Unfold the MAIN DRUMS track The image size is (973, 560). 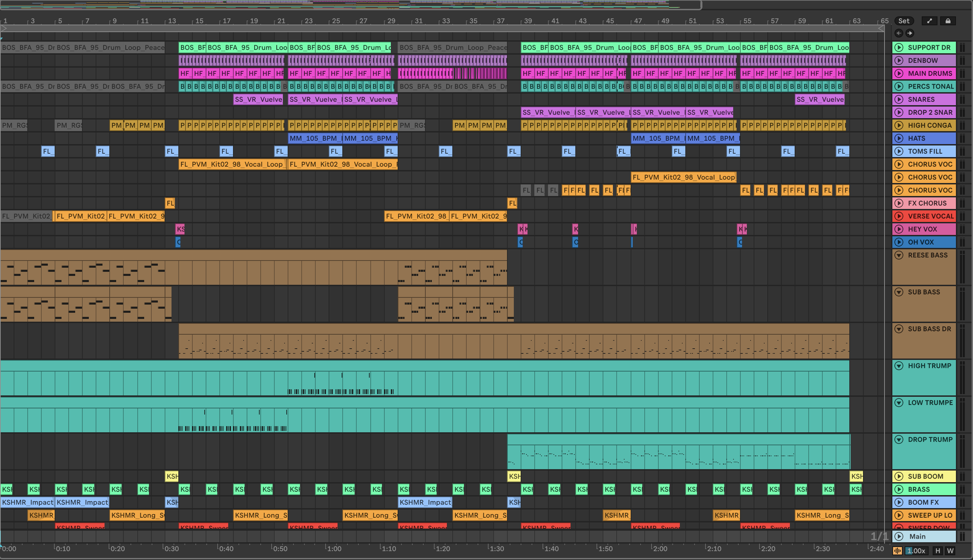[899, 73]
